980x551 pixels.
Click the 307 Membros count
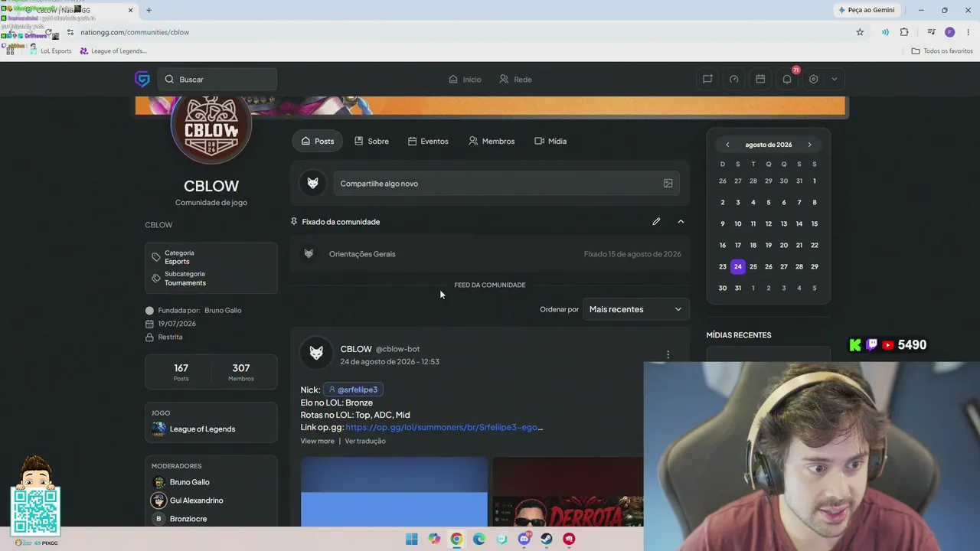coord(240,372)
